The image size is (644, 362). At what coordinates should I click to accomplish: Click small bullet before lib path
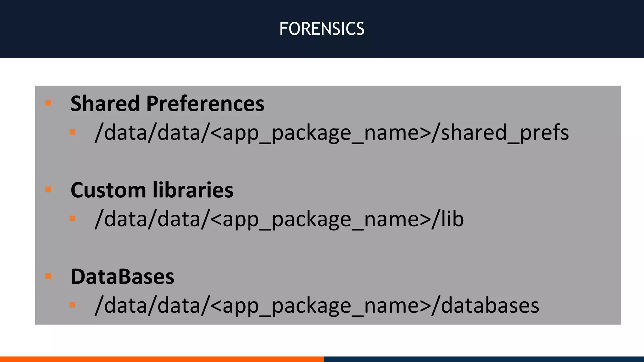click(x=72, y=218)
